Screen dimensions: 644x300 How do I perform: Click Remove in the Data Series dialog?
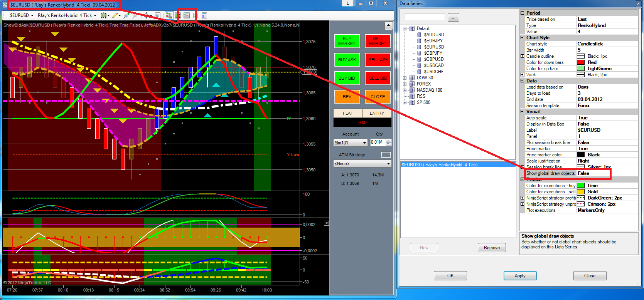[492, 248]
